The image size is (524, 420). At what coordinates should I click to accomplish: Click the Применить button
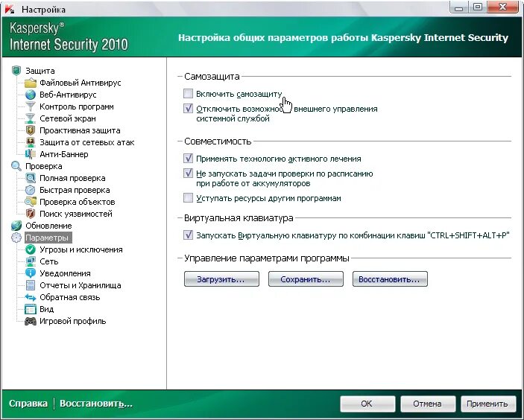pos(488,404)
